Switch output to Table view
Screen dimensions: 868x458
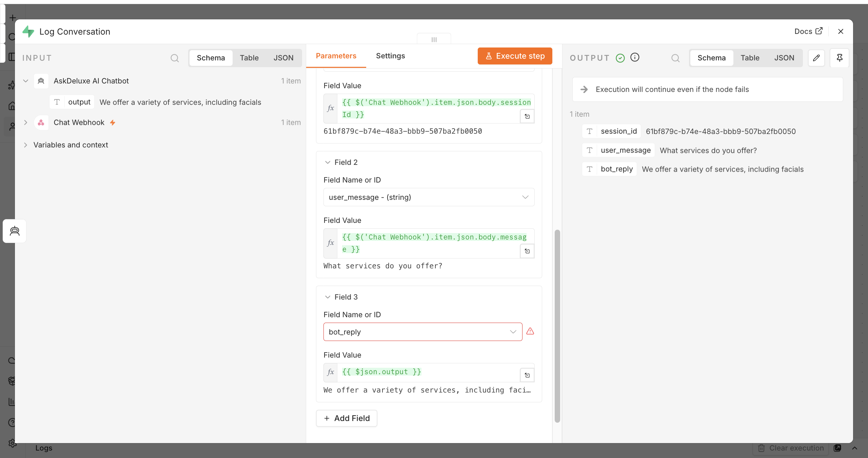750,58
